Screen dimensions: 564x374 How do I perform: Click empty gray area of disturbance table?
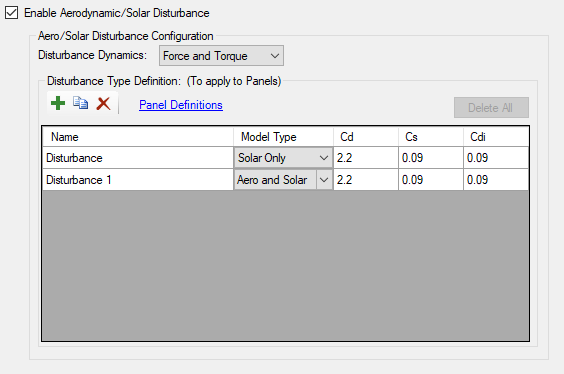(x=286, y=265)
